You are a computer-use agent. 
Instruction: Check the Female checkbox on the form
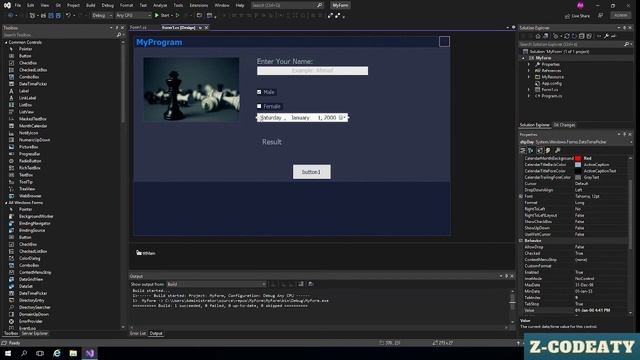(x=259, y=106)
